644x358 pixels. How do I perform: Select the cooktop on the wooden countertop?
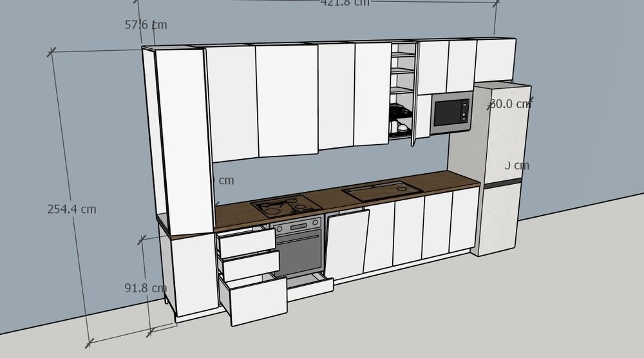[x=287, y=206]
